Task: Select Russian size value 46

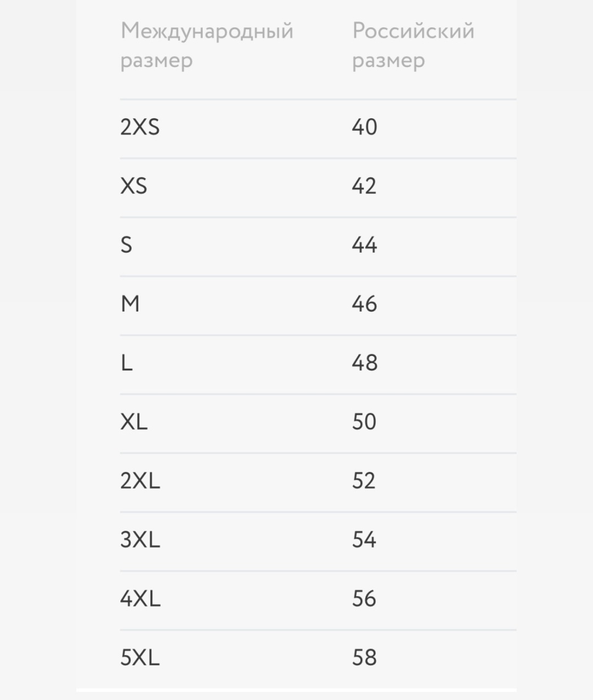Action: pyautogui.click(x=365, y=304)
